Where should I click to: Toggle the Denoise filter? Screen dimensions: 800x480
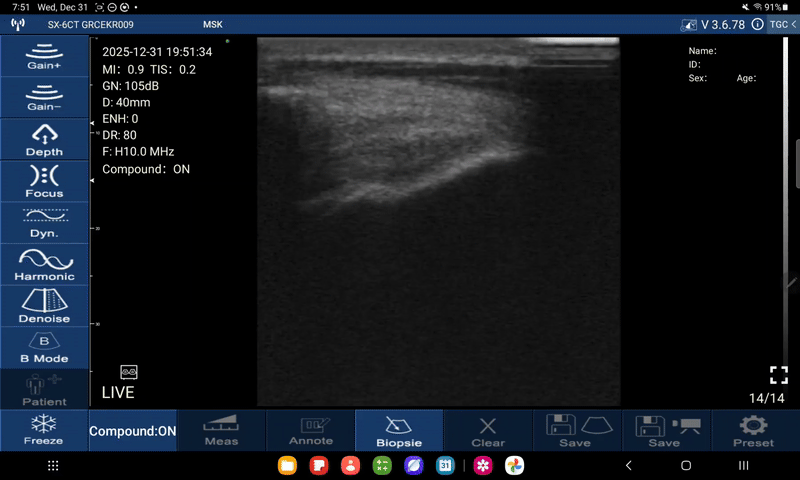pos(44,307)
